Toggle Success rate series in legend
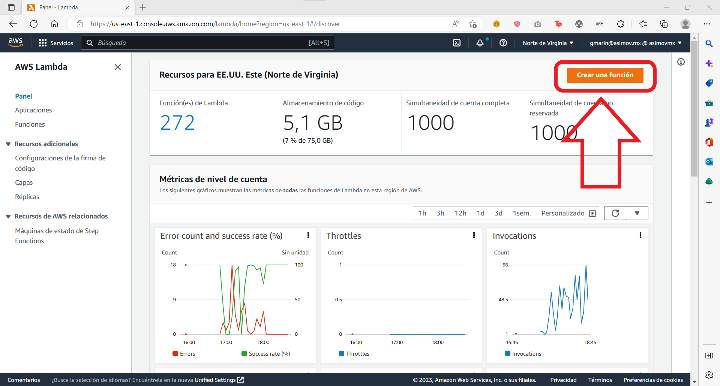 (x=266, y=354)
